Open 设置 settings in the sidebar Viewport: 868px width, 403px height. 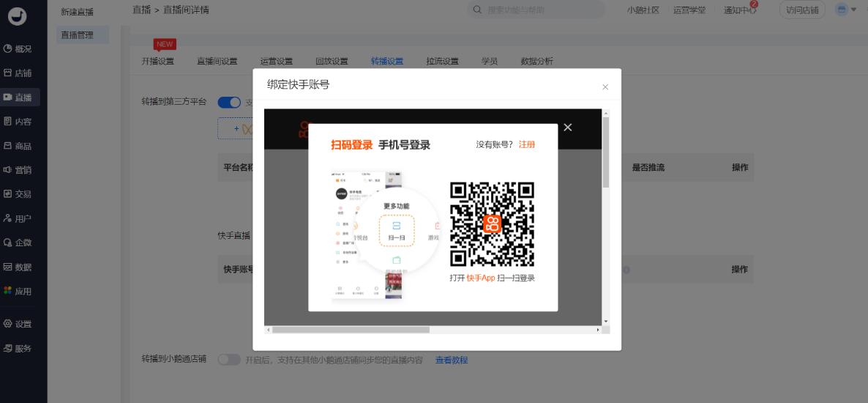tap(18, 325)
